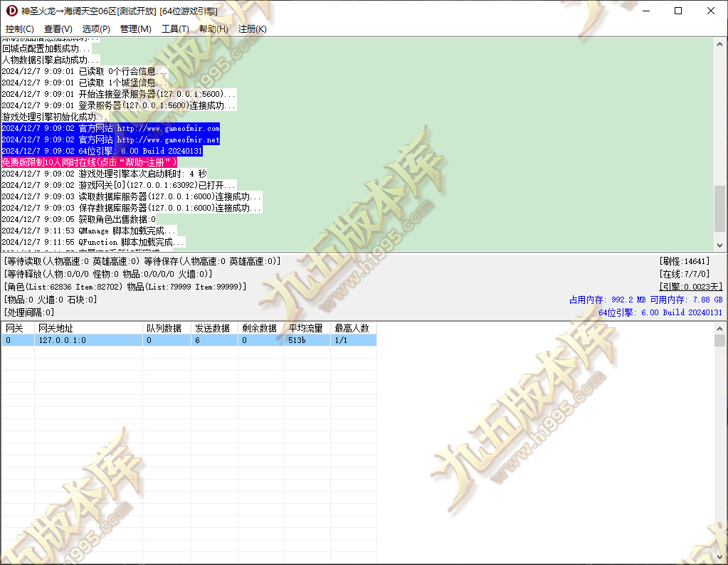This screenshot has height=565, width=728.
Task: Minimize the game engine window
Action: click(646, 11)
